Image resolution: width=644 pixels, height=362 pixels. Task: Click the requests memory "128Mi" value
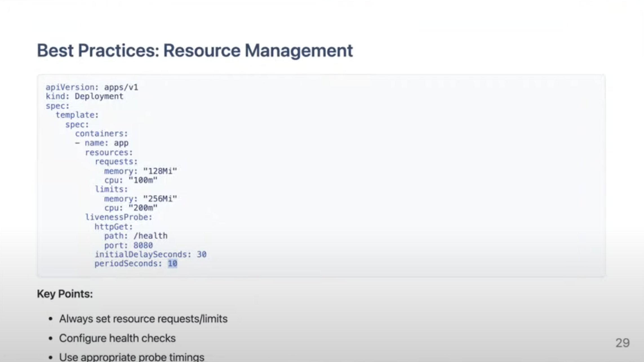pyautogui.click(x=160, y=171)
